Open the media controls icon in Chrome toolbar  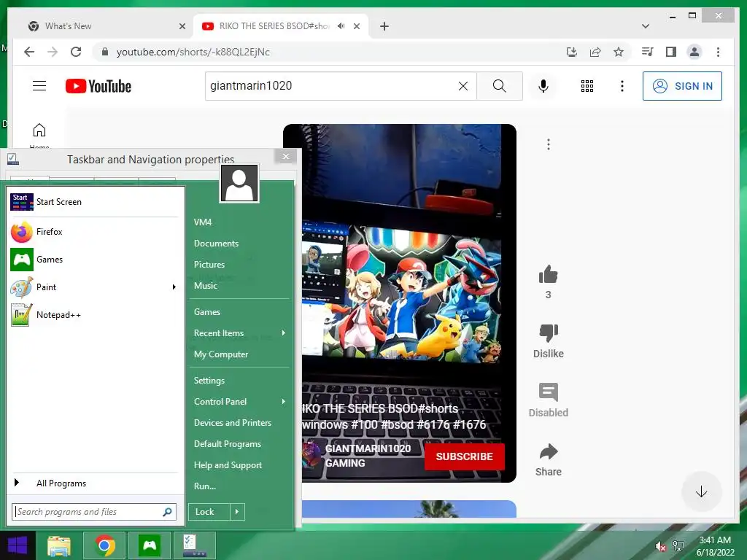pos(648,52)
